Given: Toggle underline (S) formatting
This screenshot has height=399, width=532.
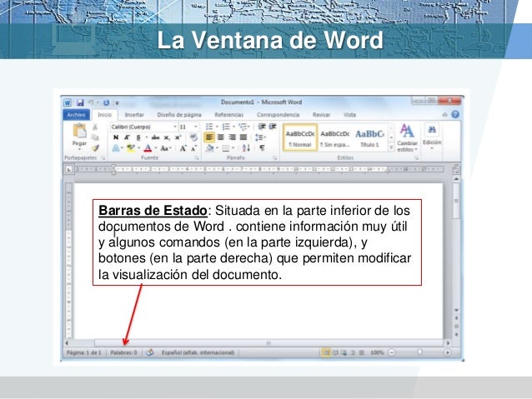Looking at the screenshot, I should pos(138,137).
